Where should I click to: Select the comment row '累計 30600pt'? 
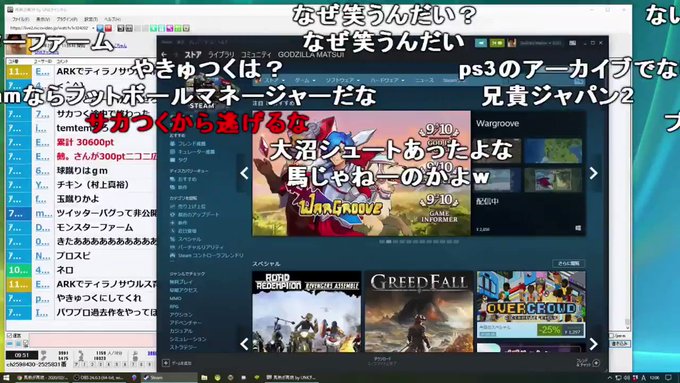[x=81, y=142]
